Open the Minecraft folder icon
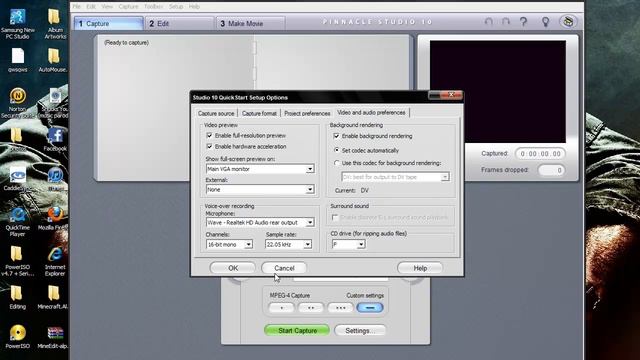 click(x=53, y=298)
